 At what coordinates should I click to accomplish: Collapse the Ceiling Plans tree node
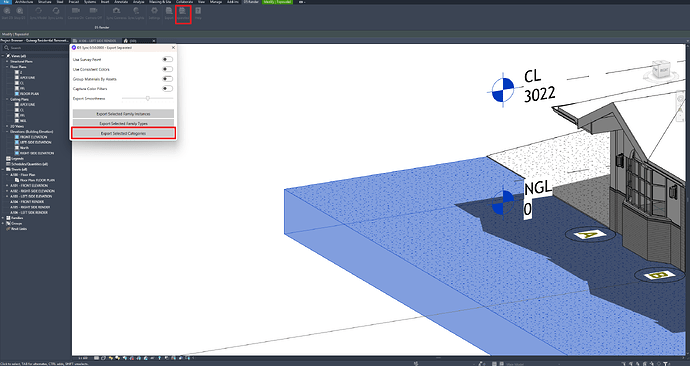click(7, 99)
